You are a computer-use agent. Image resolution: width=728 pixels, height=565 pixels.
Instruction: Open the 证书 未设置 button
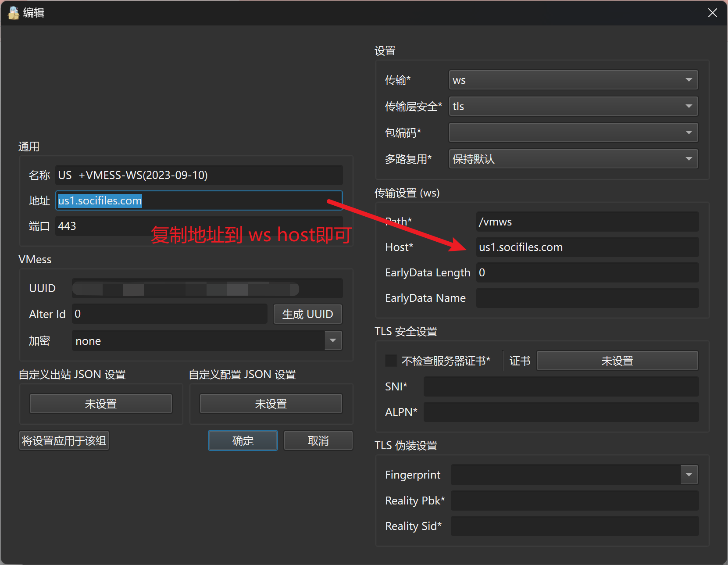(617, 361)
